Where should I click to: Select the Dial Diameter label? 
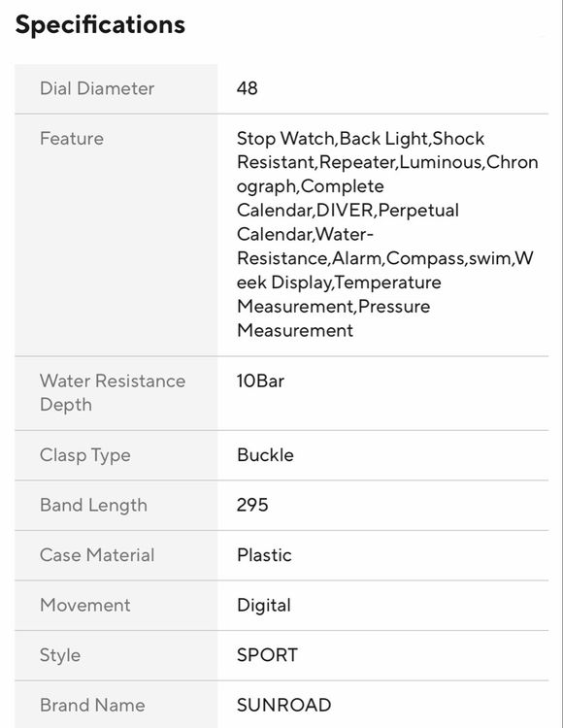[97, 88]
